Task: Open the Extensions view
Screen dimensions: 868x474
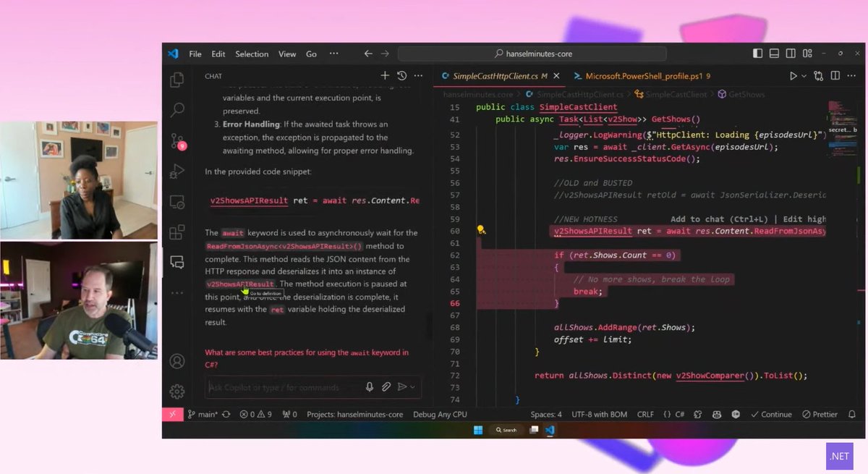Action: (x=176, y=232)
